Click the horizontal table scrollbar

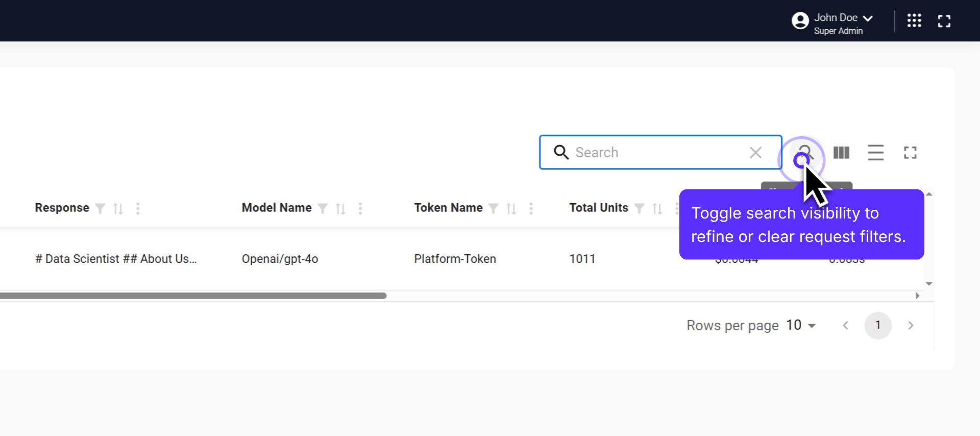[193, 296]
